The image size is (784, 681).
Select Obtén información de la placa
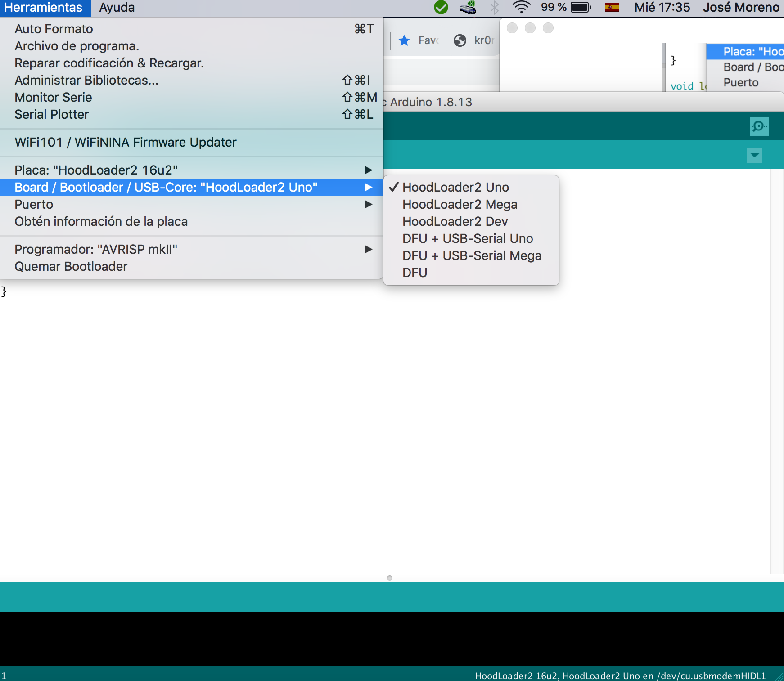coord(191,221)
